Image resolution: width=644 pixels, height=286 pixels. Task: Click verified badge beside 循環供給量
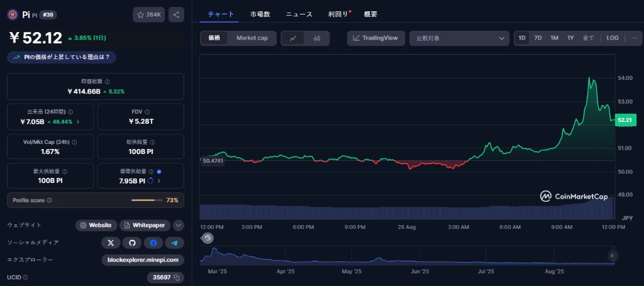159,172
